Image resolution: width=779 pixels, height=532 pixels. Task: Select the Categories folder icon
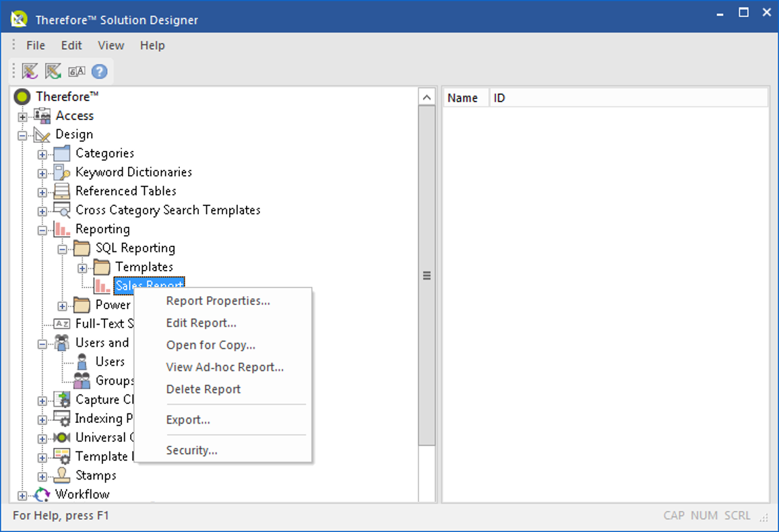point(61,153)
